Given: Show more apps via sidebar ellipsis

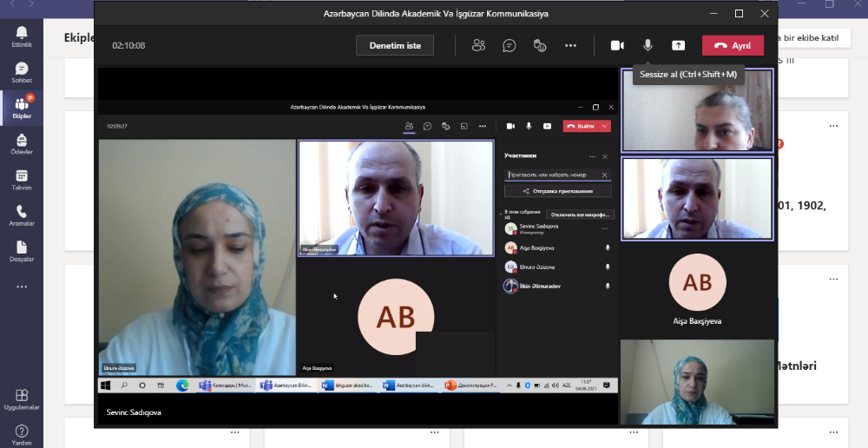Looking at the screenshot, I should [x=22, y=287].
